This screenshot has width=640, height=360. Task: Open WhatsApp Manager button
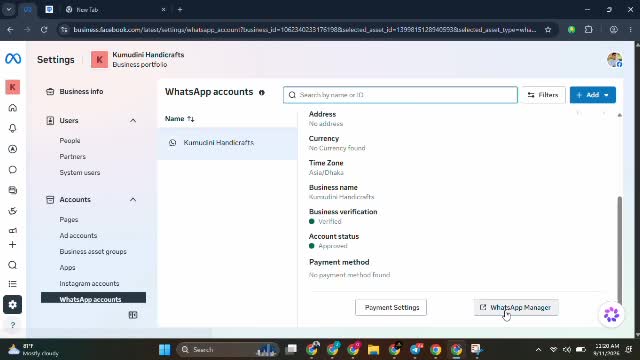click(x=516, y=307)
